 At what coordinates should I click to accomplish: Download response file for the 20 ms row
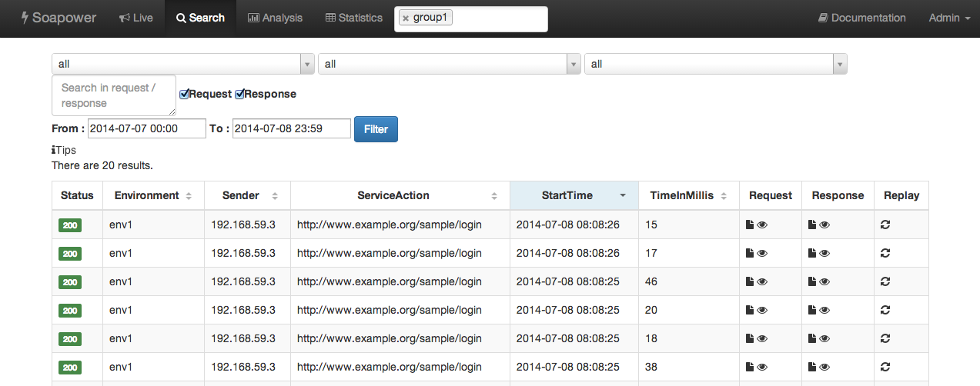click(812, 310)
